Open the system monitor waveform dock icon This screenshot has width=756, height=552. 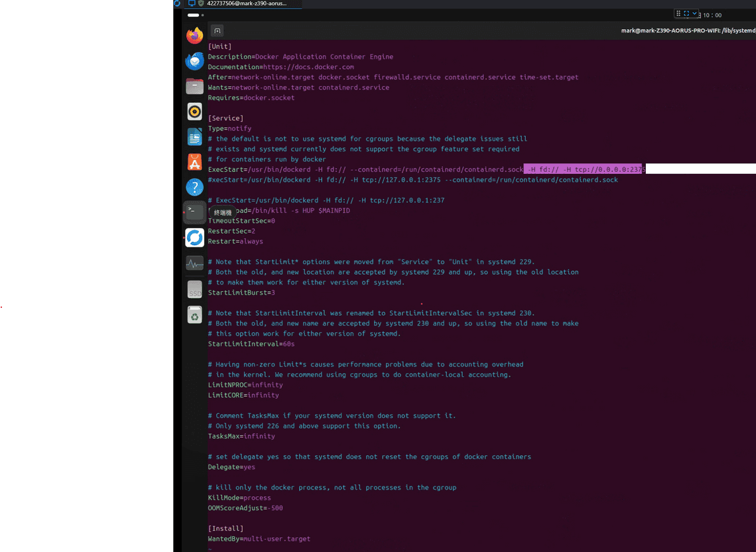coord(194,263)
